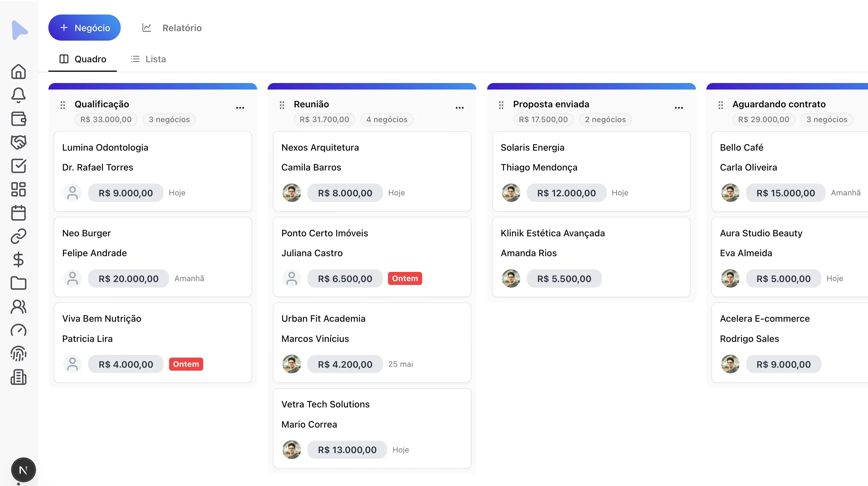Viewport: 868px width, 486px height.
Task: Click the R$ 17.500,00 total in Proposta enviada
Action: tap(543, 119)
